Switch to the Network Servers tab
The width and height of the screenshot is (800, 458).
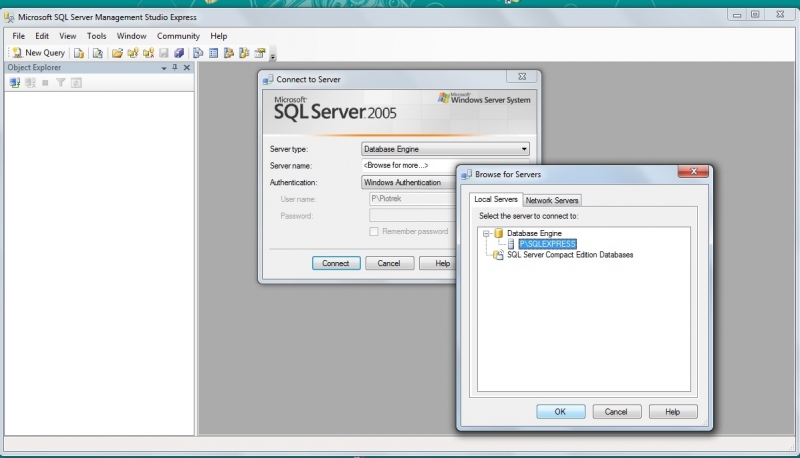(552, 200)
